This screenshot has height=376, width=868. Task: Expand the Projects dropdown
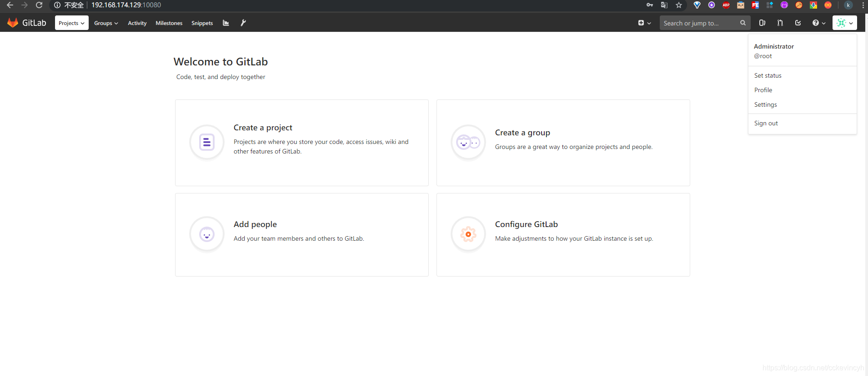(72, 23)
